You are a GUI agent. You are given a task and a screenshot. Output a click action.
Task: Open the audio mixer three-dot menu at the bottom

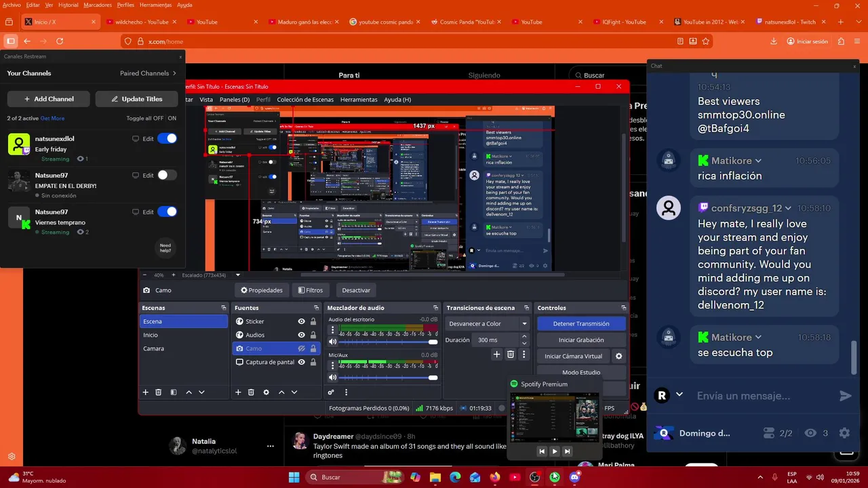pos(346,392)
